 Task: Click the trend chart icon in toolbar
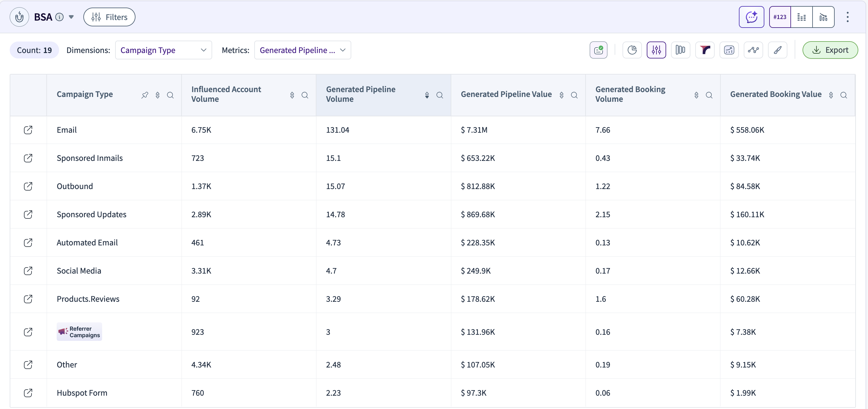pos(729,50)
